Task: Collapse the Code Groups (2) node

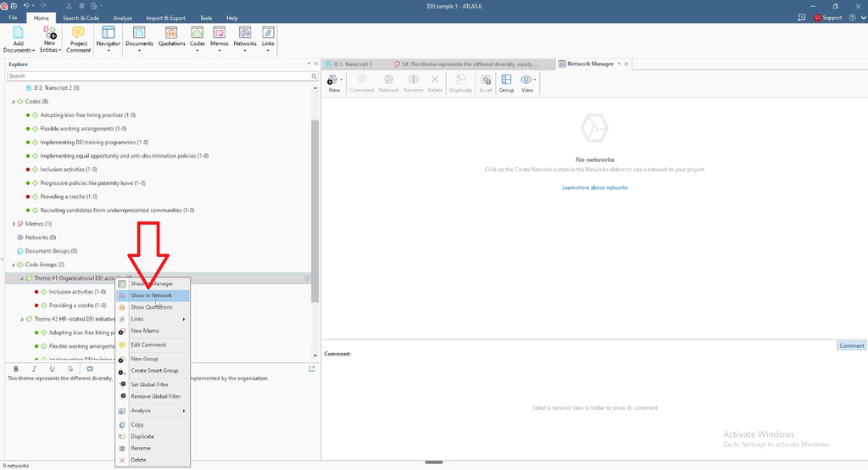Action: (x=14, y=265)
